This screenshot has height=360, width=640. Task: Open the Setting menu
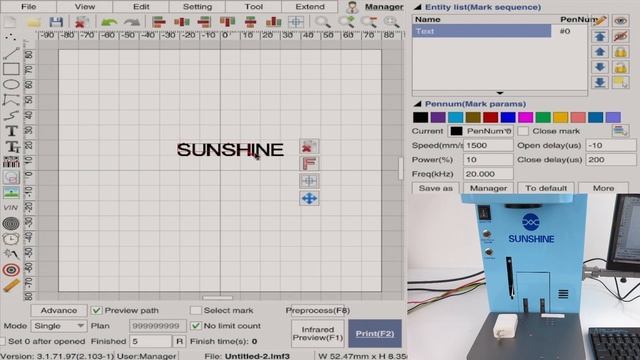point(198,7)
